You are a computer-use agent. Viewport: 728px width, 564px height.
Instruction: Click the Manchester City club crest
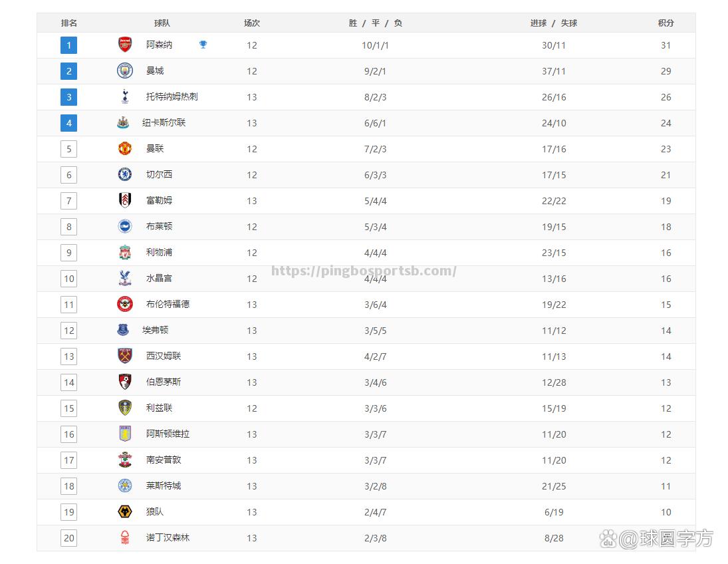pyautogui.click(x=125, y=70)
